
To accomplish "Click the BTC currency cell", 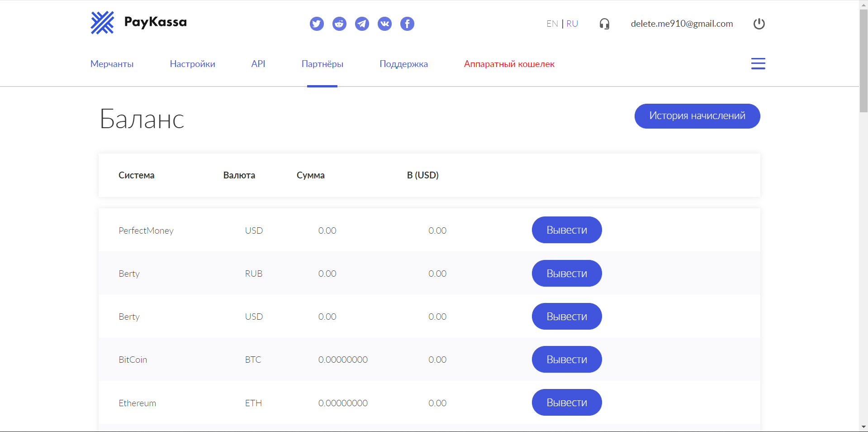I will point(253,360).
